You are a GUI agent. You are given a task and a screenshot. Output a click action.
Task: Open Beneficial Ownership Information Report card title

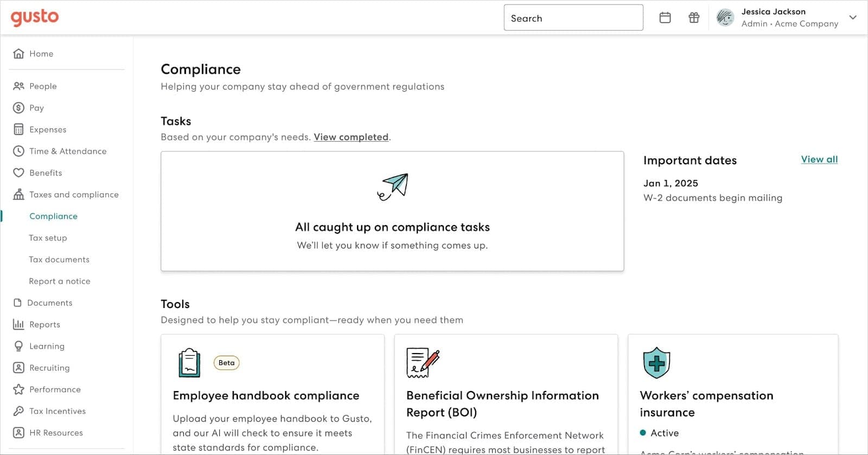502,404
